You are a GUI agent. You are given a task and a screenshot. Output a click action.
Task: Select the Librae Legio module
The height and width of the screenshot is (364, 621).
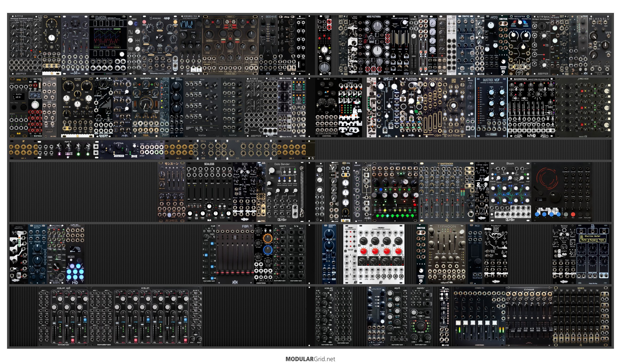click(482, 192)
